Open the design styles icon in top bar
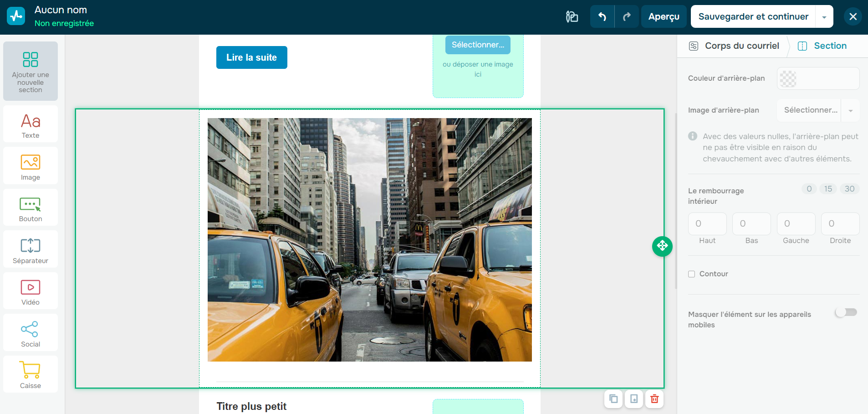 coord(572,17)
